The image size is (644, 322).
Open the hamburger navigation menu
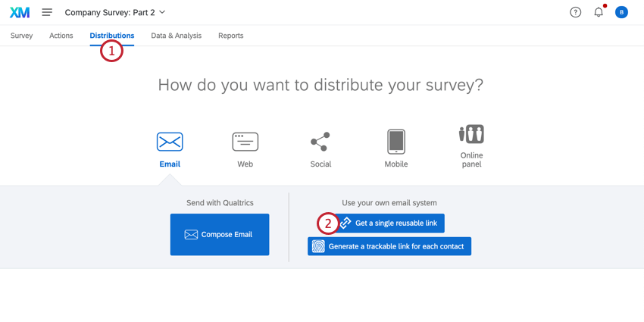pos(47,12)
